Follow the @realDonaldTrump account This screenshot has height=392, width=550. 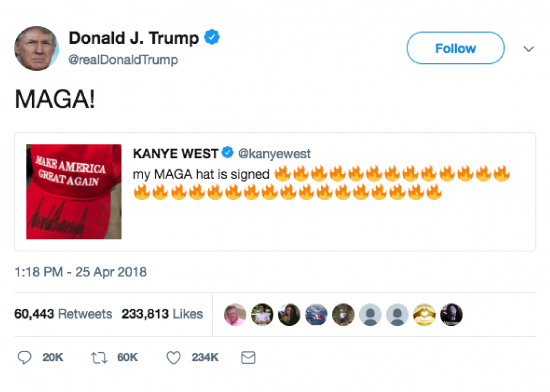click(455, 48)
